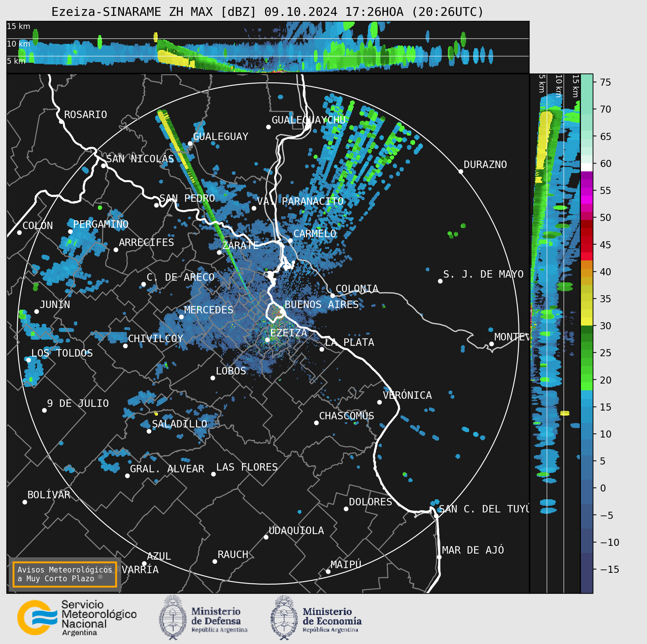The width and height of the screenshot is (647, 644).
Task: Click the Servicio Meteorológico Nacional logo
Action: (x=77, y=618)
